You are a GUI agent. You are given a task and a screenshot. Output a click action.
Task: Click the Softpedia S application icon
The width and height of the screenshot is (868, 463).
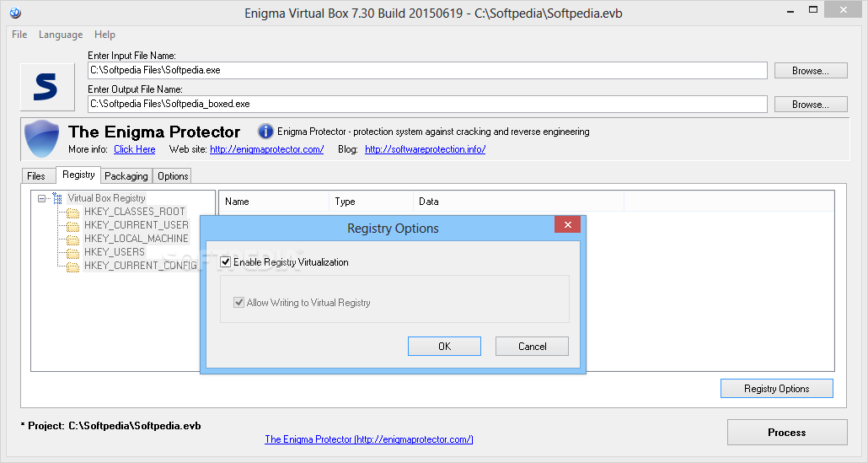click(47, 87)
